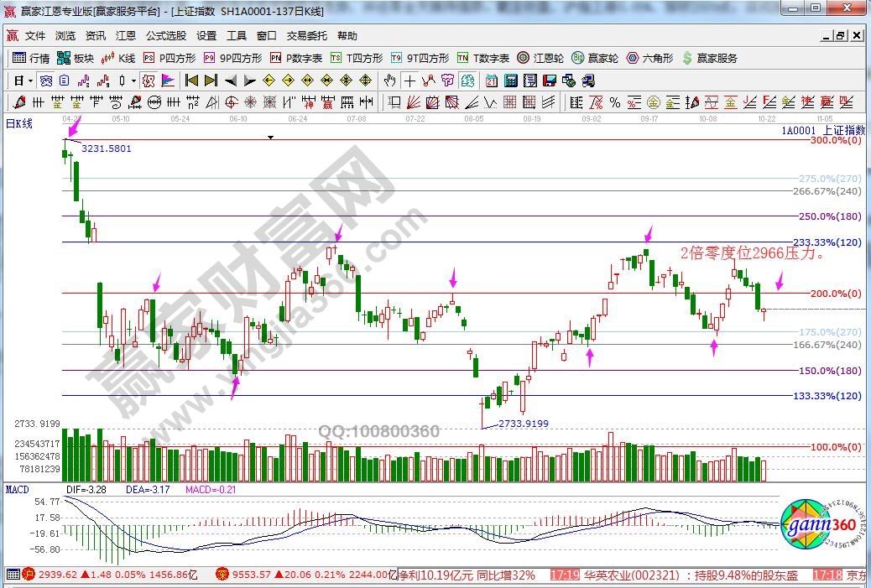The width and height of the screenshot is (871, 588).
Task: Open the 公式选股 menu
Action: [165, 36]
